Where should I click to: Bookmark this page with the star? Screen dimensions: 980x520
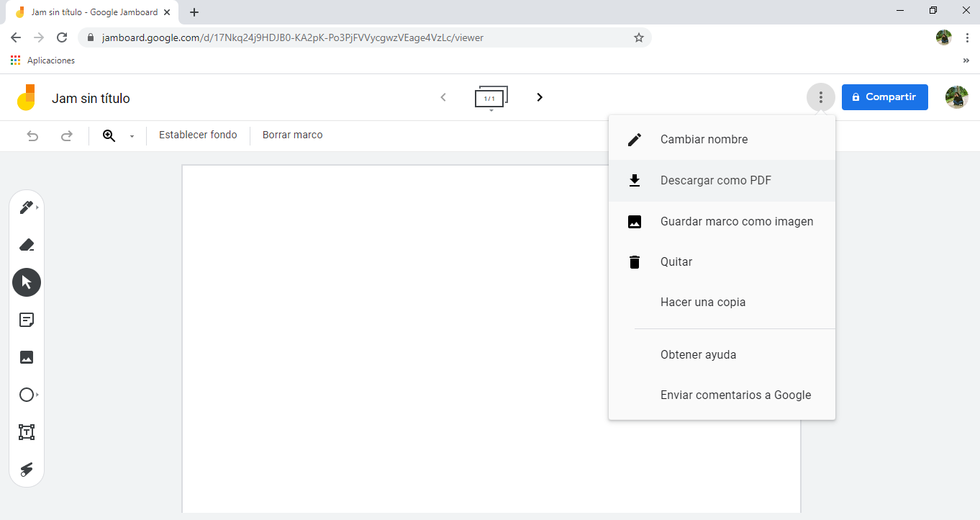pos(638,37)
